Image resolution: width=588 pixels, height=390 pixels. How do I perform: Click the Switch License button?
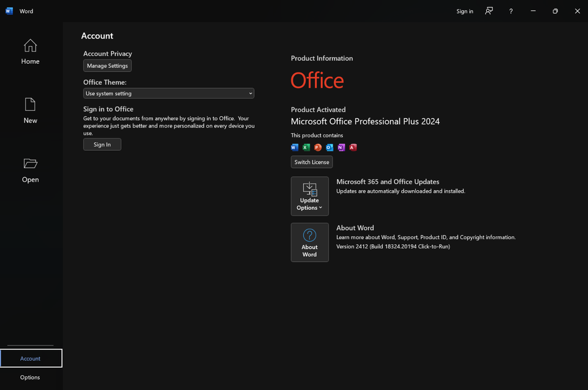point(311,162)
